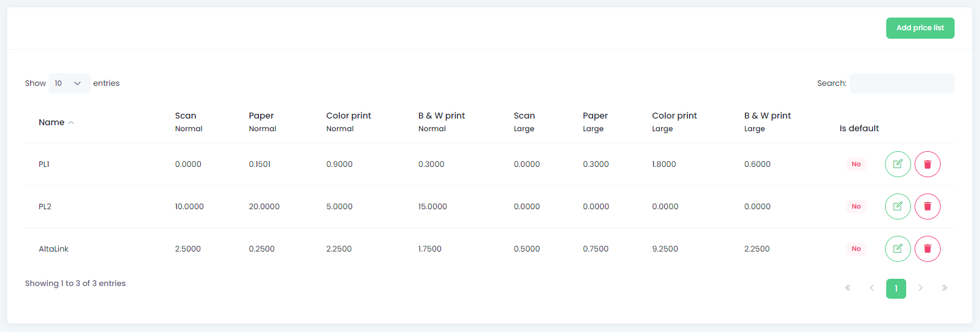The height and width of the screenshot is (332, 980).
Task: Delete the PL2 price list
Action: 927,206
